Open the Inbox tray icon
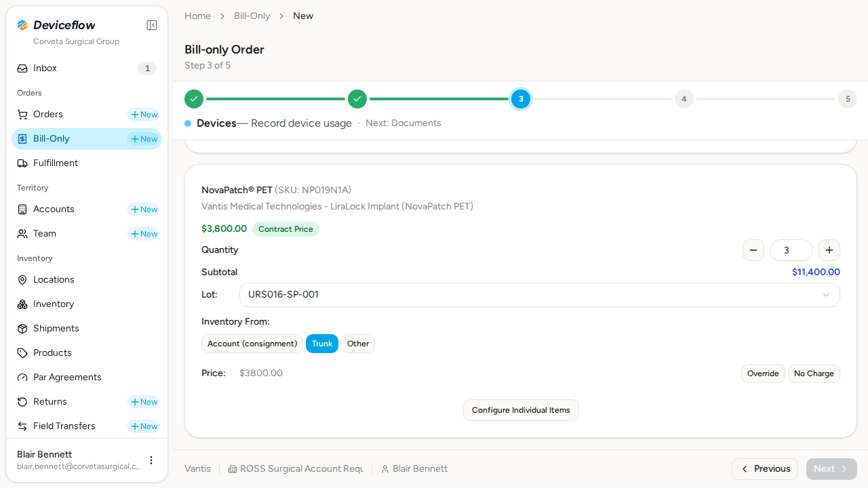This screenshot has height=488, width=868. pos(22,68)
